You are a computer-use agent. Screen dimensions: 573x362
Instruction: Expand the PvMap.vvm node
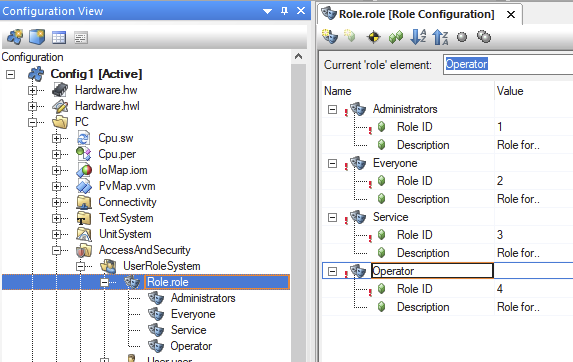(x=56, y=186)
